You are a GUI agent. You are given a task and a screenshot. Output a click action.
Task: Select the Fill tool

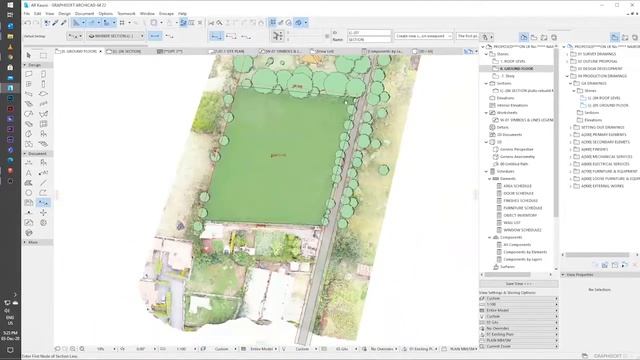[29, 183]
